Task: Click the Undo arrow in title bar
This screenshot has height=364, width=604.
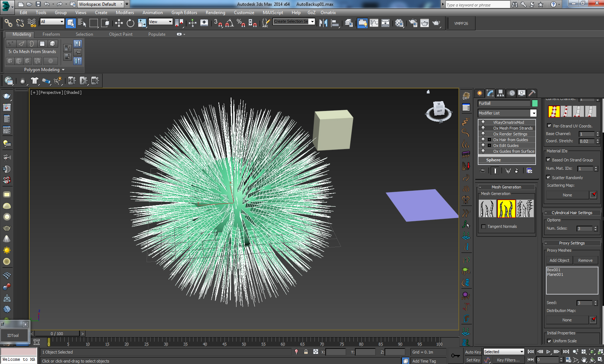Action: (47, 4)
